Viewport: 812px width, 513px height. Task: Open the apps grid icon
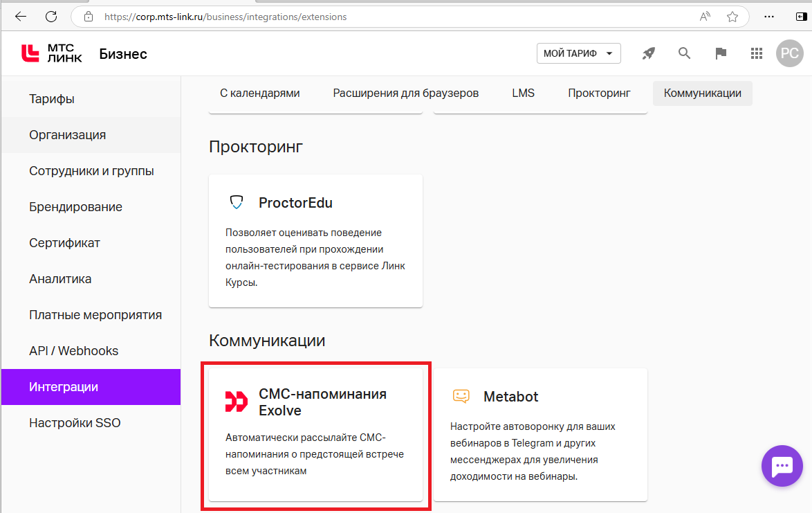point(757,53)
